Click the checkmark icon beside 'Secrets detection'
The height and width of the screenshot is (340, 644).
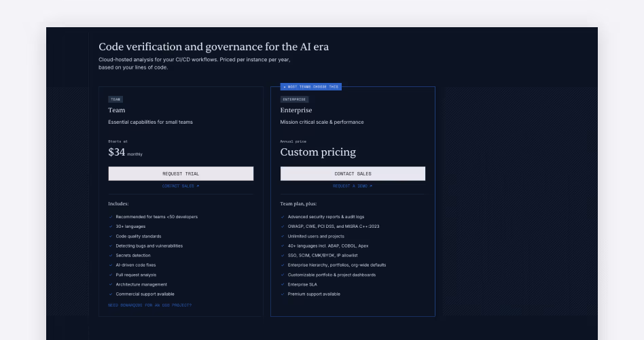point(111,255)
